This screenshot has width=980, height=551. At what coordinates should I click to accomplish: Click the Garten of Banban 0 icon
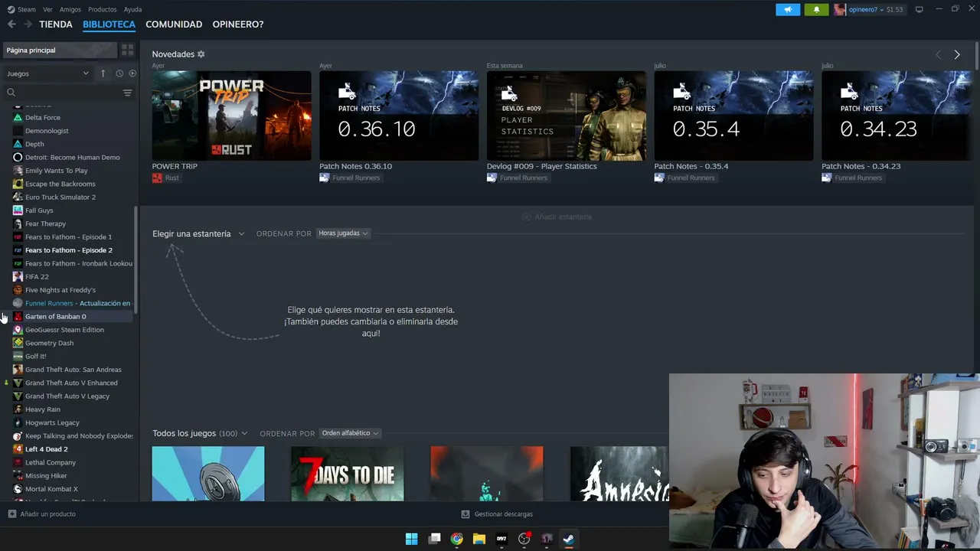18,317
